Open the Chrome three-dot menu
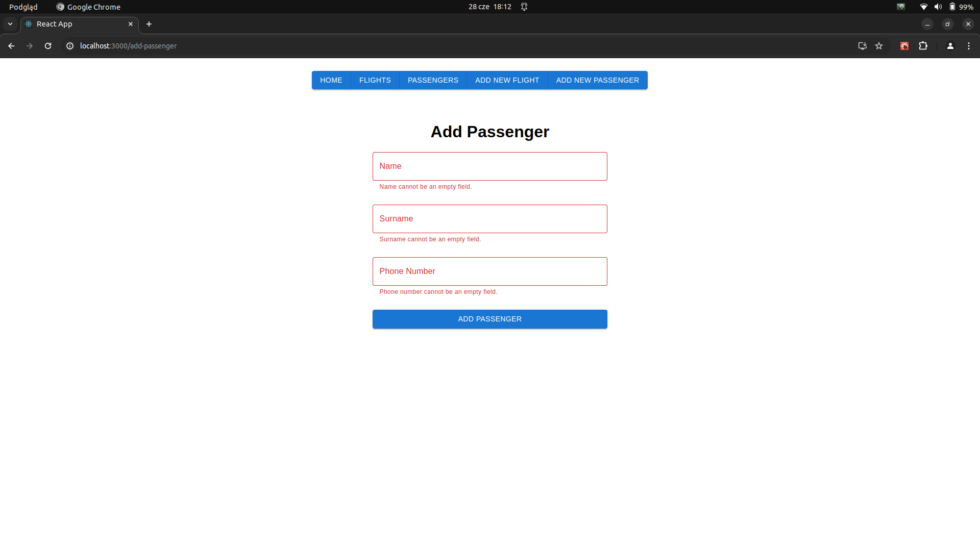Image resolution: width=980 pixels, height=551 pixels. 969,46
